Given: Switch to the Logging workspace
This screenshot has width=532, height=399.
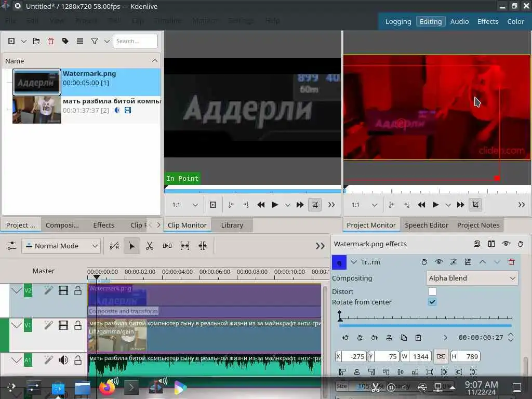Looking at the screenshot, I should 398,21.
